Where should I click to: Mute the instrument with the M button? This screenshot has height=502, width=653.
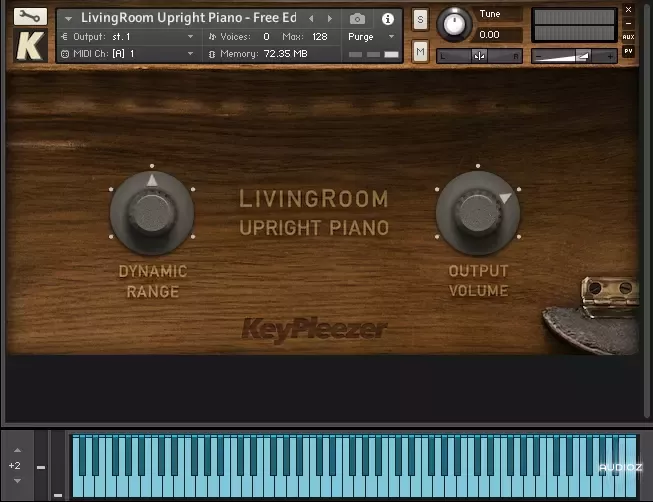[x=420, y=51]
